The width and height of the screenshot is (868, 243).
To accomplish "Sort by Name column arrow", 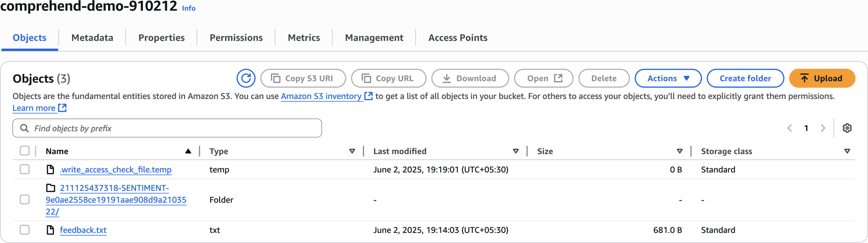I will (x=188, y=151).
